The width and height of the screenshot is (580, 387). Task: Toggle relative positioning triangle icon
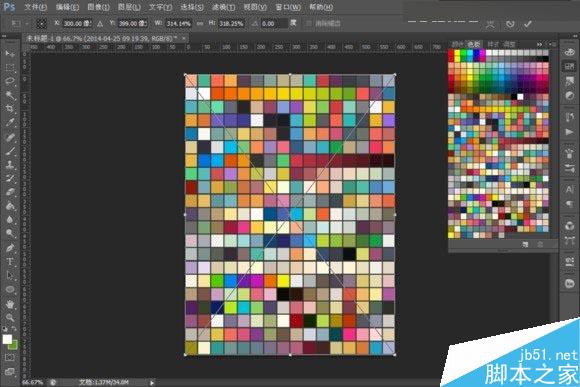[x=100, y=24]
